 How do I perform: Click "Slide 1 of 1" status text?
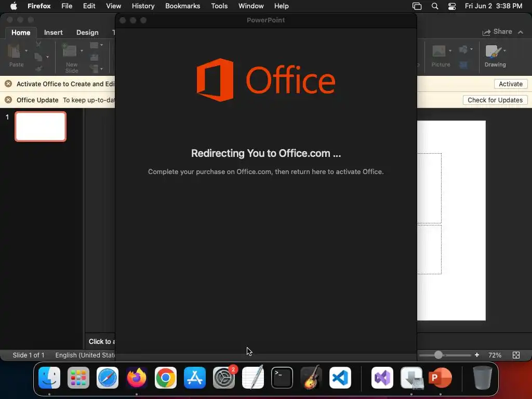tap(29, 355)
